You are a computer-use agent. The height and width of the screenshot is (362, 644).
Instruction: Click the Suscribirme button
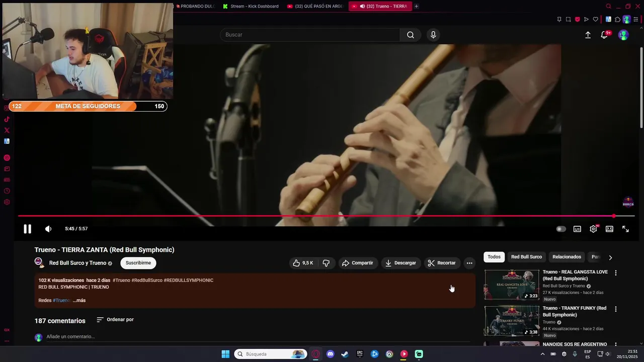coord(138,263)
